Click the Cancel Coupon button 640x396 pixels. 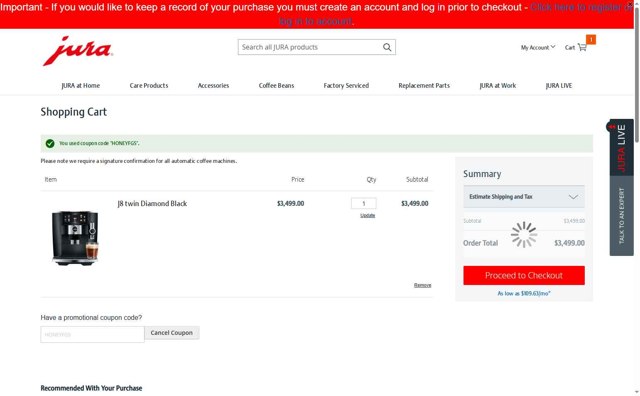click(171, 333)
